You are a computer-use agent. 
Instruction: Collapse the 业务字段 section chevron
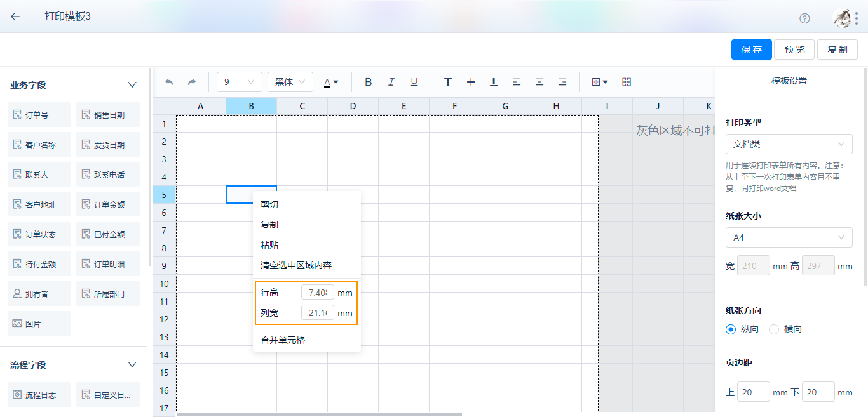[132, 85]
